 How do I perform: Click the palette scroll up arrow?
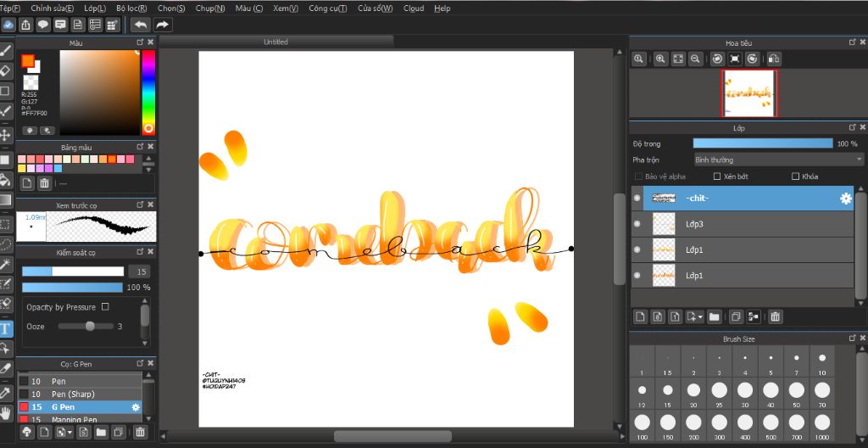tap(148, 160)
